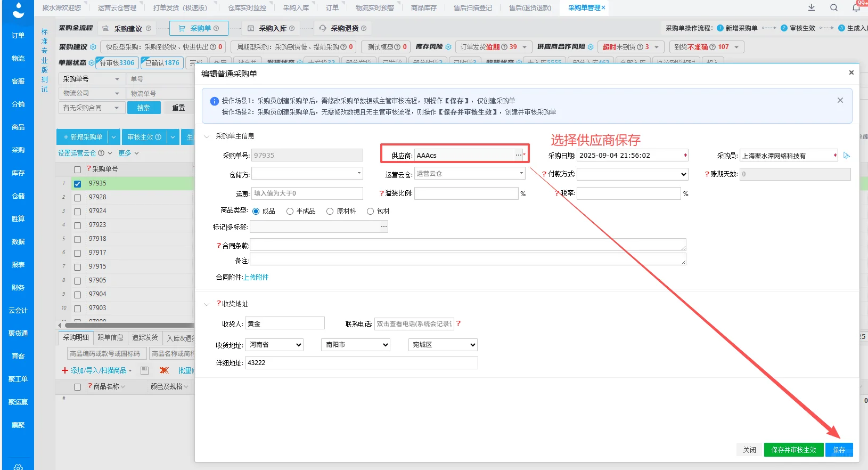Check the row checkbox for order 97918
Image resolution: width=868 pixels, height=470 pixels.
tap(77, 239)
